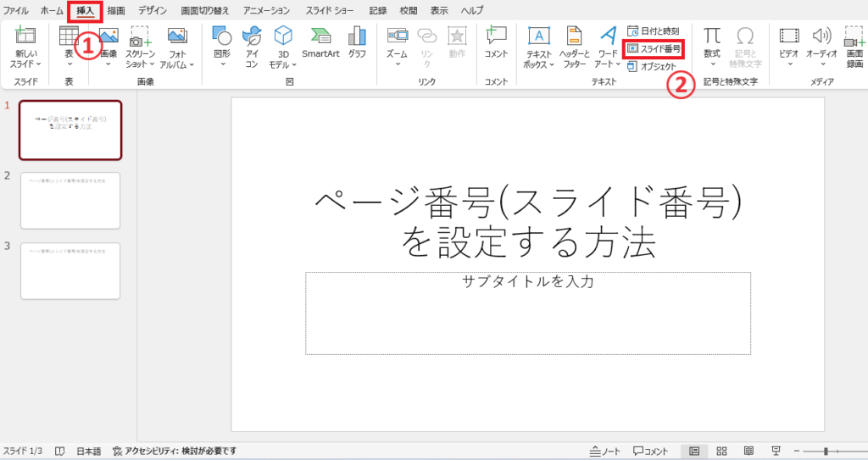Click the language indicator 日本語
This screenshot has height=460, width=868.
point(88,452)
